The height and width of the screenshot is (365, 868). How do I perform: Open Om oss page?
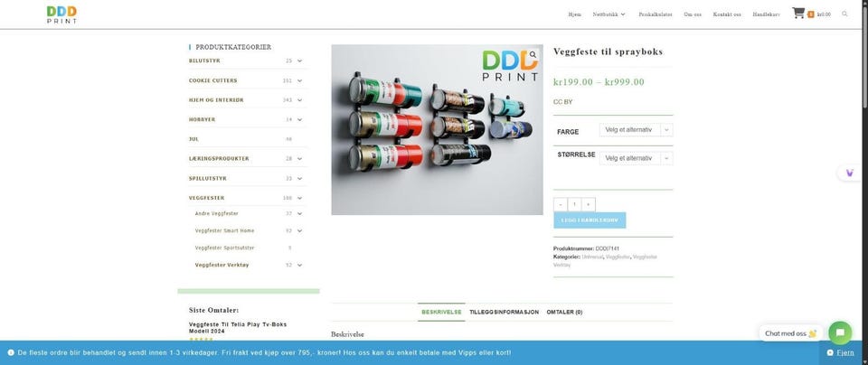click(x=693, y=14)
